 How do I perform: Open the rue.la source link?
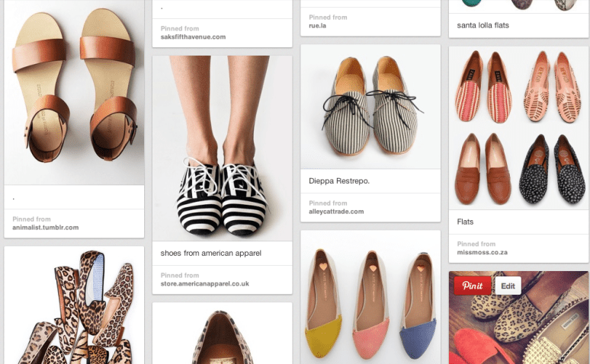click(318, 26)
